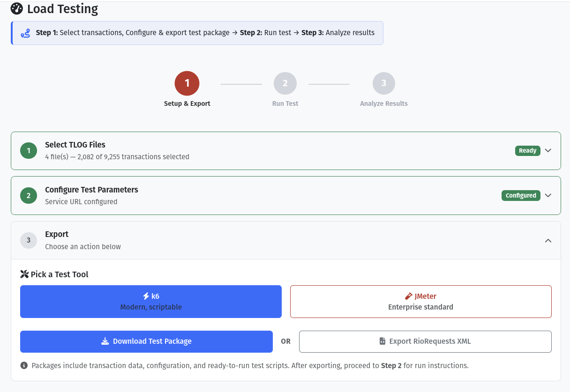
Task: Select k6 as the test tool
Action: pos(150,301)
